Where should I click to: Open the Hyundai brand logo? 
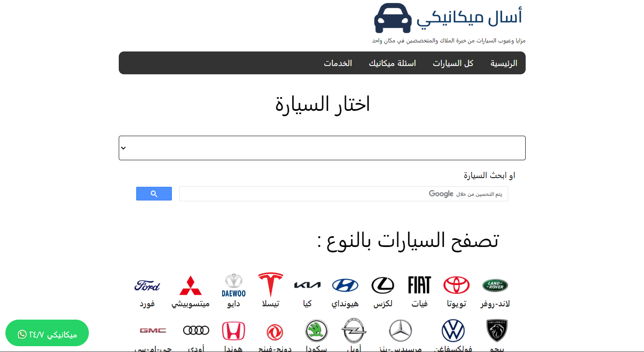345,285
